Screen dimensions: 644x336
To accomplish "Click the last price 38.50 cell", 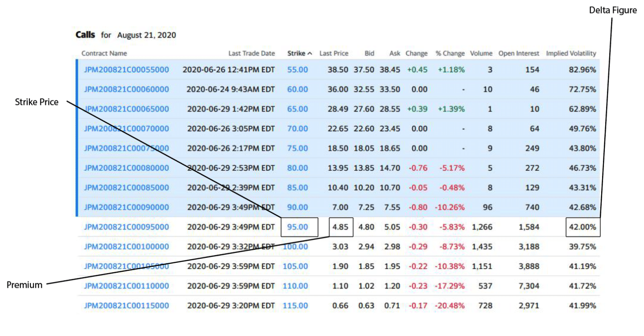I will coord(338,70).
